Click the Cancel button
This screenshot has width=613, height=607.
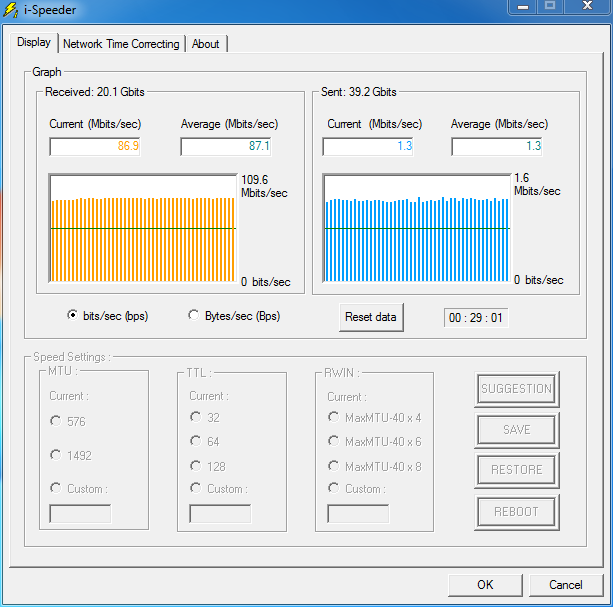tap(566, 585)
